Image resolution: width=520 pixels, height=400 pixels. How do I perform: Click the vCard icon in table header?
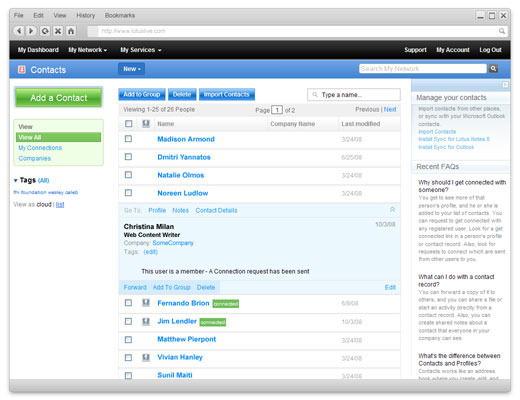point(146,124)
